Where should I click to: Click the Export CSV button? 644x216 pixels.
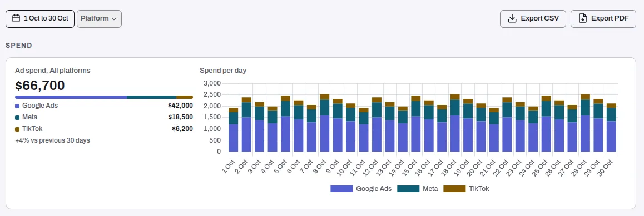(533, 19)
